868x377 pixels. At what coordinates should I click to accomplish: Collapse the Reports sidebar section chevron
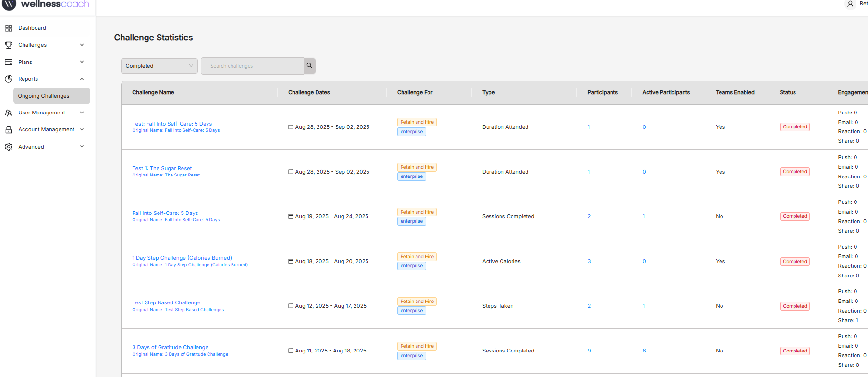point(82,79)
